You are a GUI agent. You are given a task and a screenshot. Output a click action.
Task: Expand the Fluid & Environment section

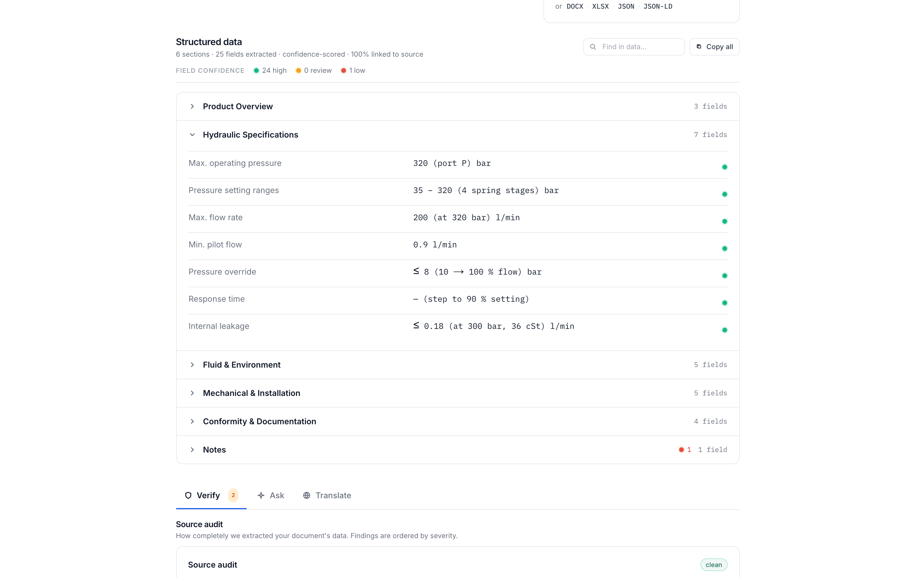457,365
